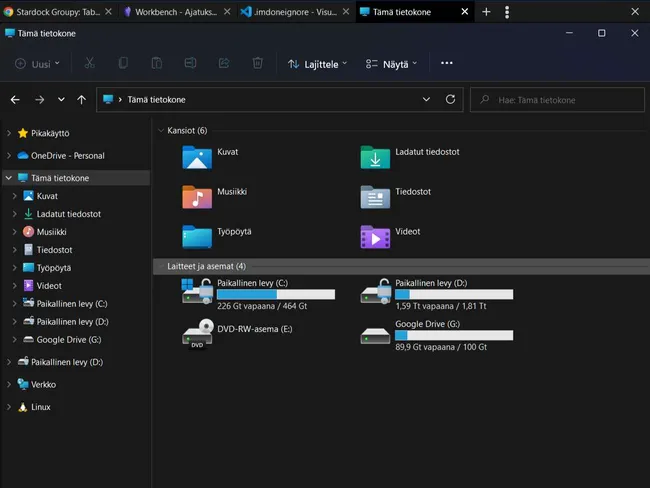The image size is (650, 488).
Task: Click the Delete trash can icon
Action: pos(257,63)
